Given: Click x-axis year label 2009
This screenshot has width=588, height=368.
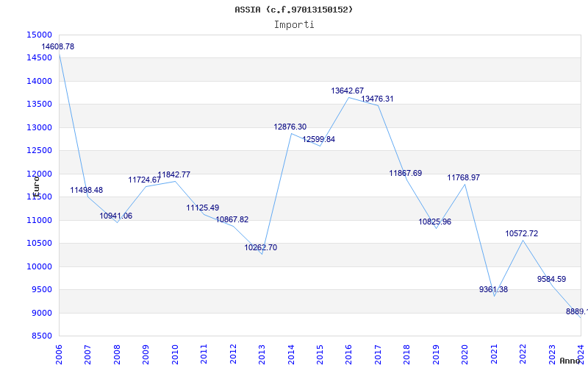Looking at the screenshot, I should coord(146,355).
